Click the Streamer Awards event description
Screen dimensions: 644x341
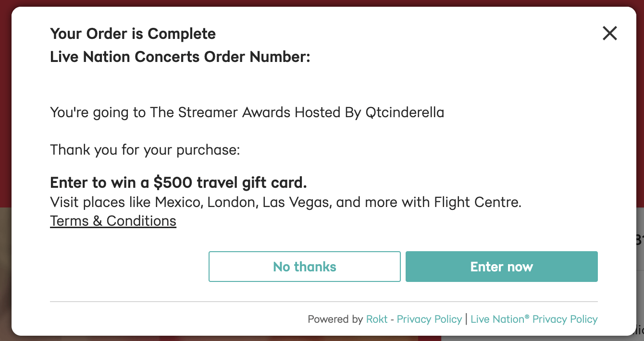[x=247, y=112]
